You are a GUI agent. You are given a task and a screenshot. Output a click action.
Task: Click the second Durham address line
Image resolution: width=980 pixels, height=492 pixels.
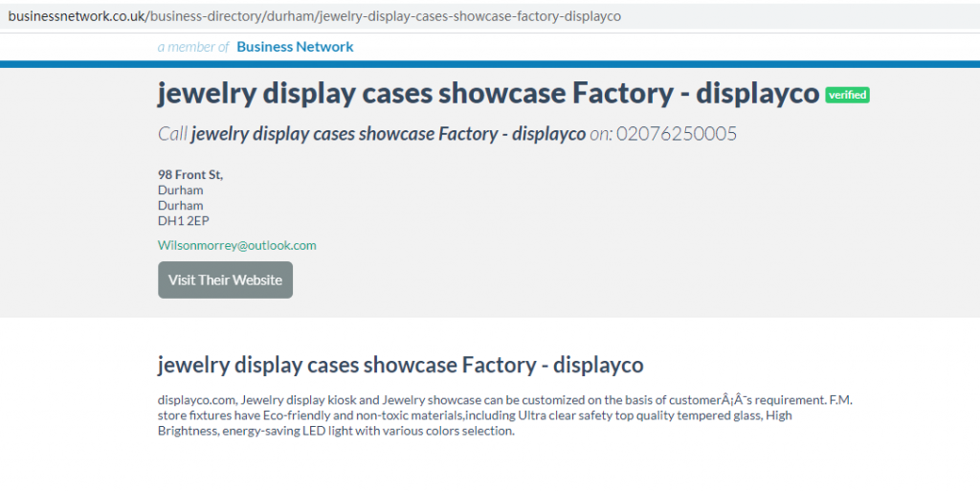pyautogui.click(x=180, y=206)
